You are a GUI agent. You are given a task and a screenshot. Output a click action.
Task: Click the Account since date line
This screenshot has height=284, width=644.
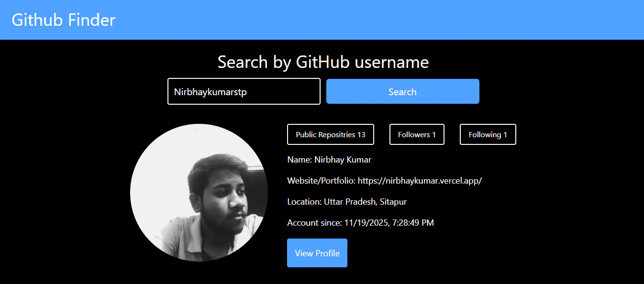tap(360, 223)
